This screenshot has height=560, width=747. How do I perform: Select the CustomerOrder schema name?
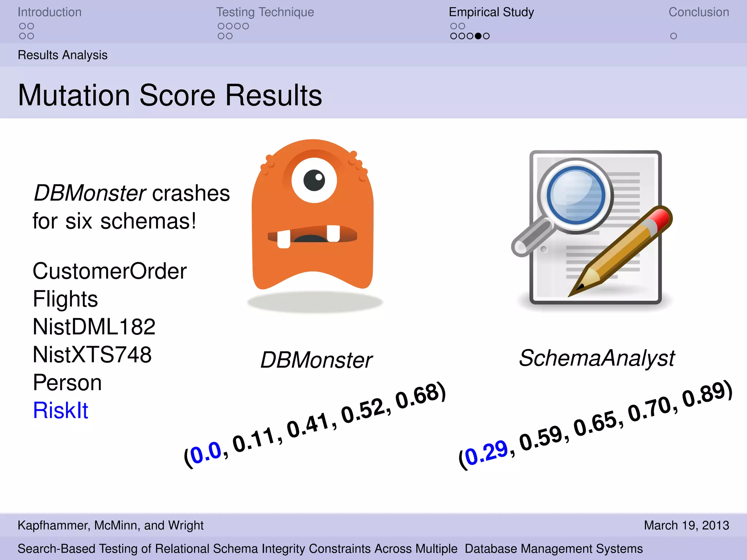click(x=109, y=271)
